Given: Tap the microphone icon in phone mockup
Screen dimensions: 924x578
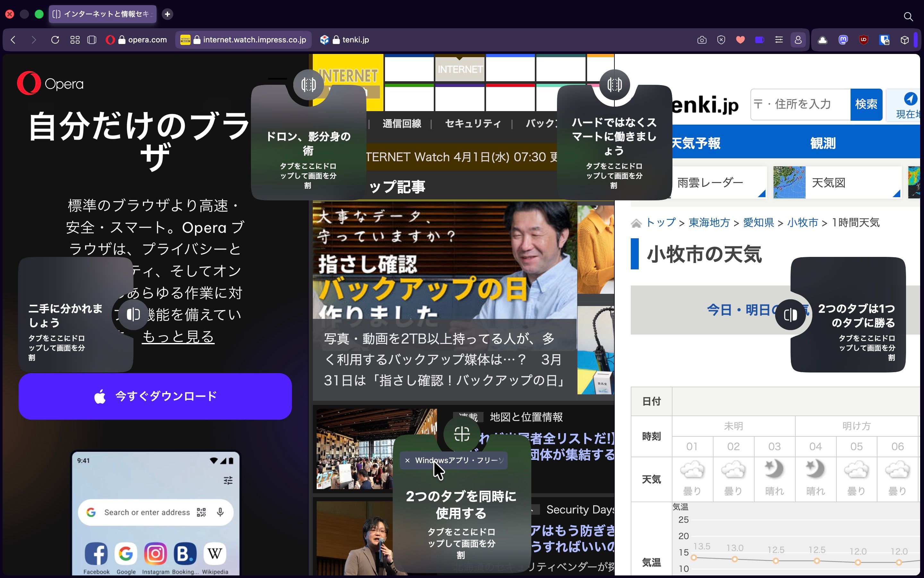Looking at the screenshot, I should (220, 512).
